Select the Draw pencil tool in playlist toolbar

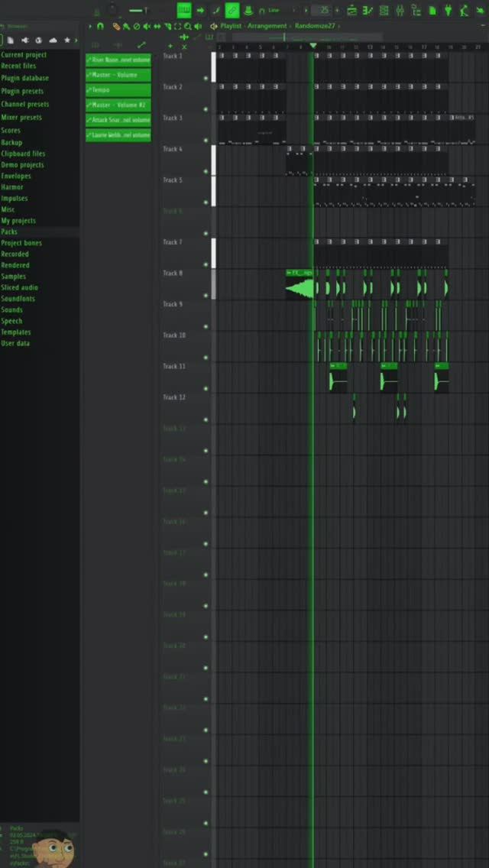tap(115, 26)
